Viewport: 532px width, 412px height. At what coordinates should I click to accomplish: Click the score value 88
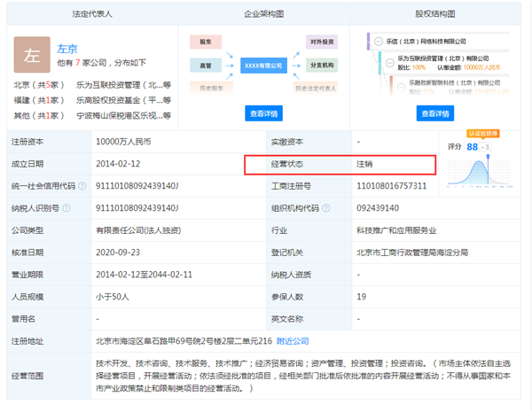click(x=472, y=147)
